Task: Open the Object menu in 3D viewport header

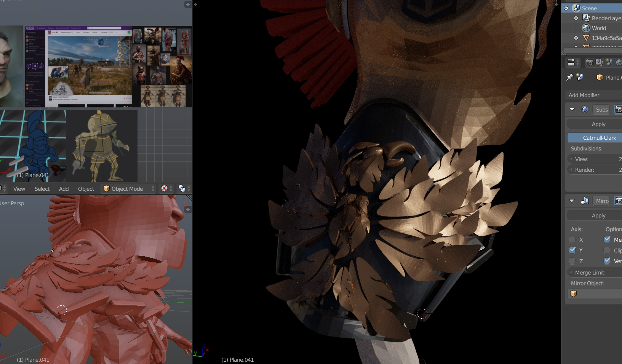Action: [86, 188]
